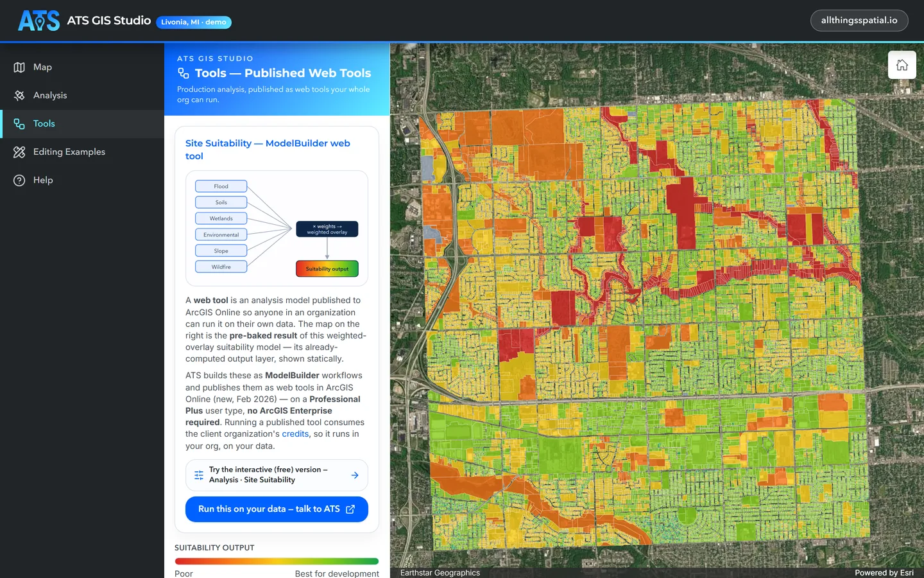Screen dimensions: 924x578
Task: Click the Tools header icon
Action: click(x=184, y=73)
